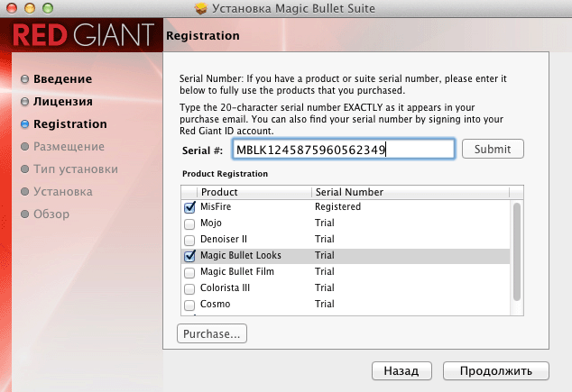Click the MisFire product name

pos(216,206)
